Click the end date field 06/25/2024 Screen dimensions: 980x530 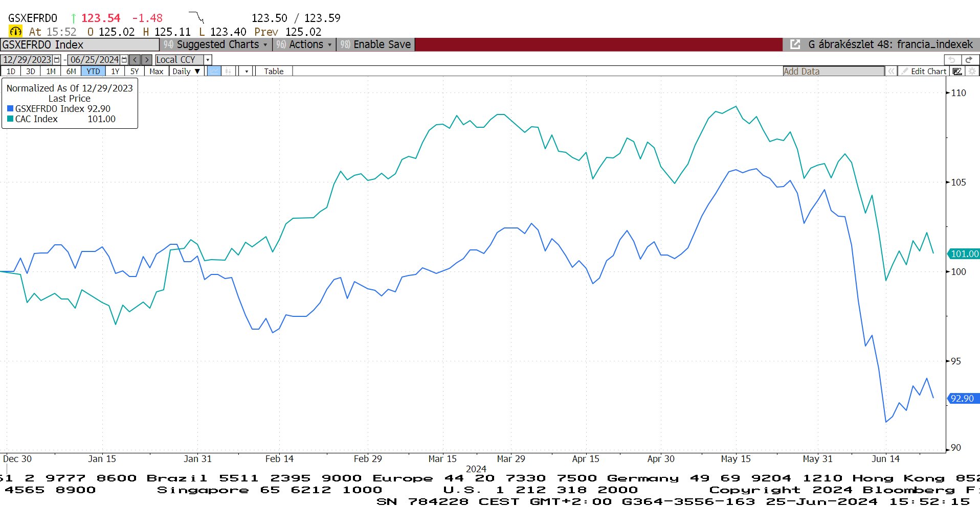coord(94,60)
